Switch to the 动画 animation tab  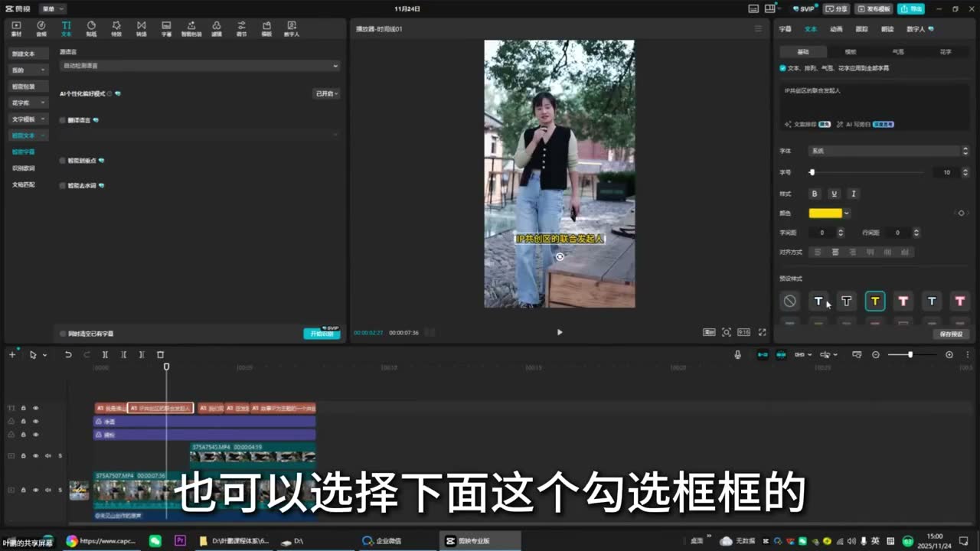(836, 29)
